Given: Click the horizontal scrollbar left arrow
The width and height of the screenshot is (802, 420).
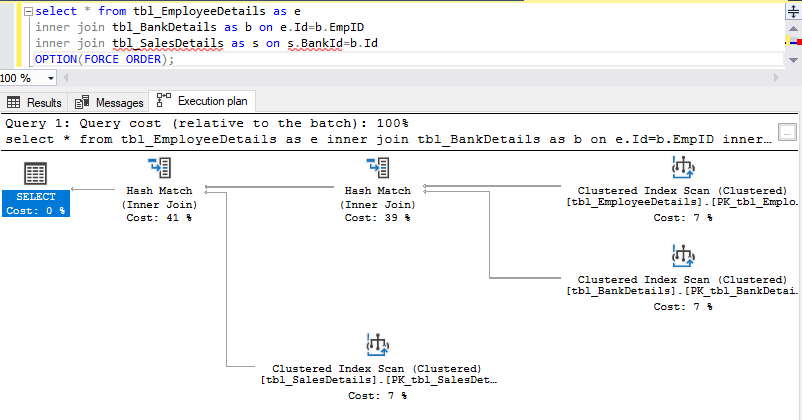Looking at the screenshot, I should coord(65,78).
